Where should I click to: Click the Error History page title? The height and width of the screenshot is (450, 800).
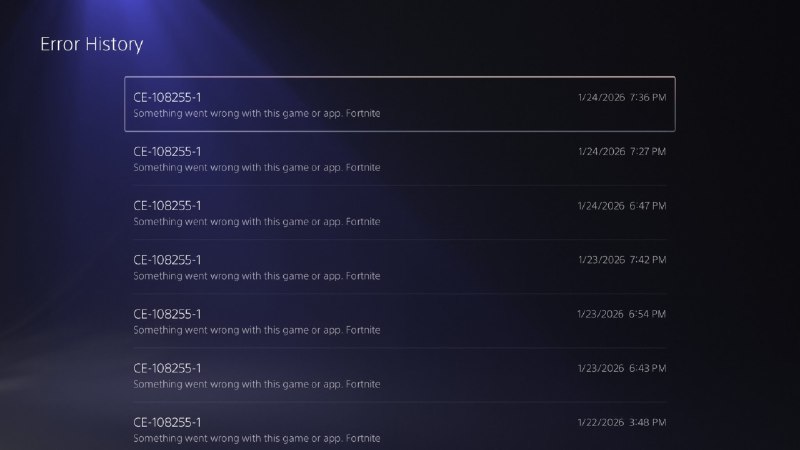click(x=92, y=44)
